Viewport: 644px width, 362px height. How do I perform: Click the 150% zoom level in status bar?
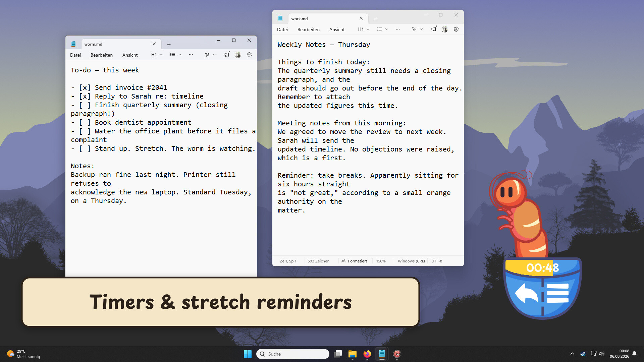click(x=381, y=261)
